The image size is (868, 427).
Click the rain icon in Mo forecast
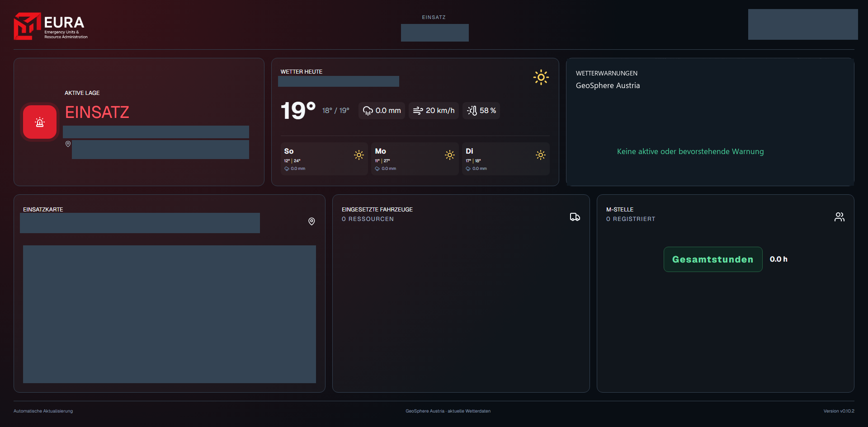377,169
